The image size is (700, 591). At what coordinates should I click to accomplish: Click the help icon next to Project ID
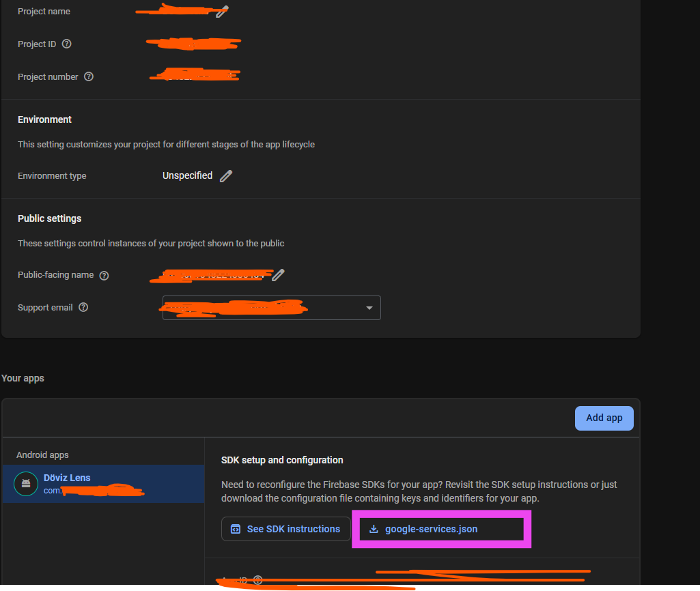(x=66, y=44)
